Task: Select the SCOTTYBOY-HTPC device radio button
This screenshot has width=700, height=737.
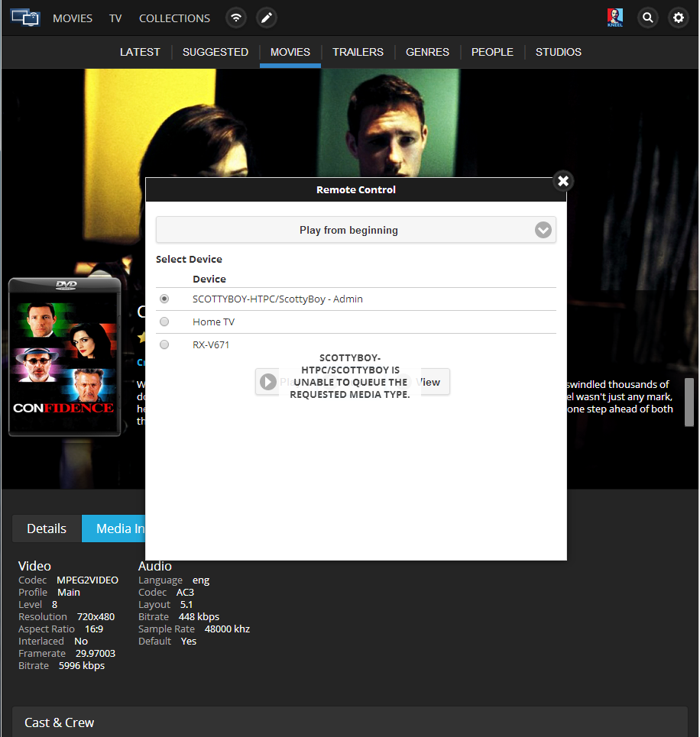Action: (164, 299)
